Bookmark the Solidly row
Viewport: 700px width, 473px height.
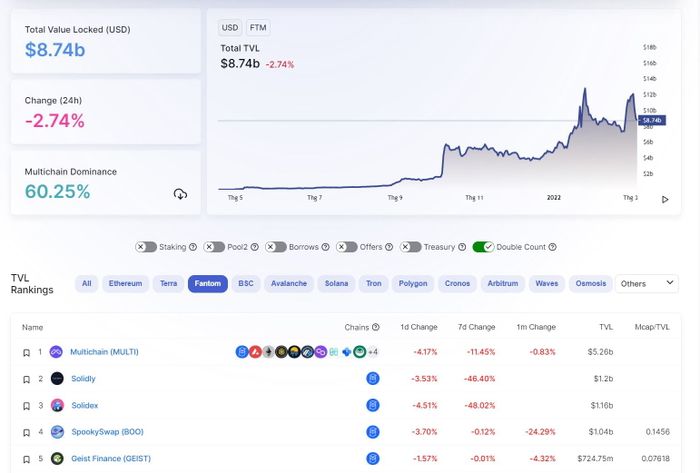[x=26, y=379]
